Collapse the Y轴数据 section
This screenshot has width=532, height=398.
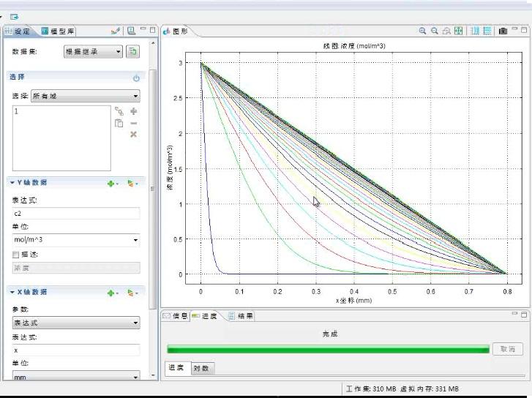pos(12,183)
